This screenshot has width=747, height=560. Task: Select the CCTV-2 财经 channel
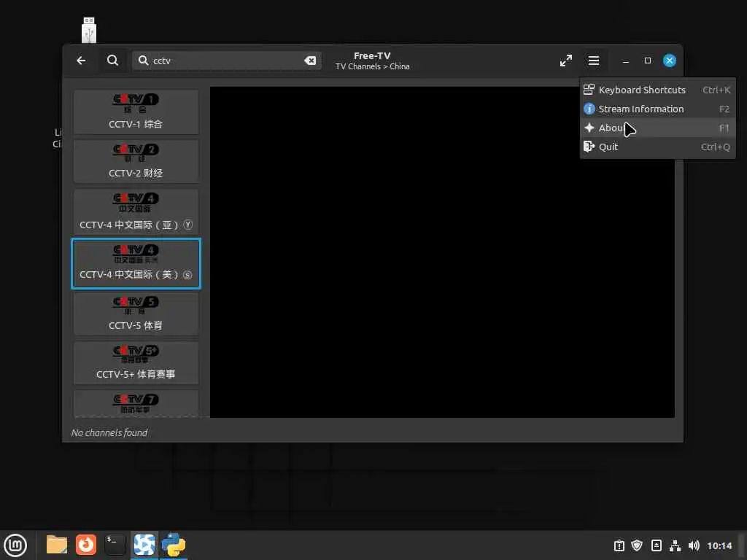[x=136, y=161]
